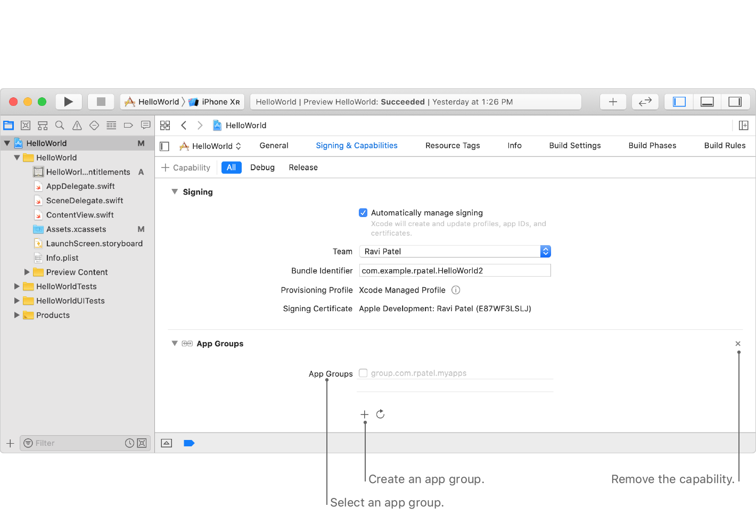Click the Bundle Identifier text field
Screen dimensions: 756x532
[x=455, y=271]
